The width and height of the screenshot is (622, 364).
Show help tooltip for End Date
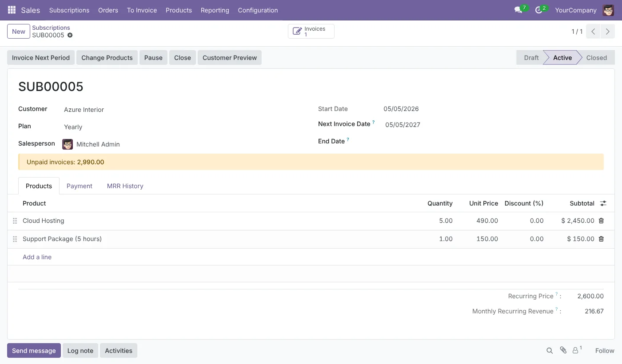pos(348,139)
